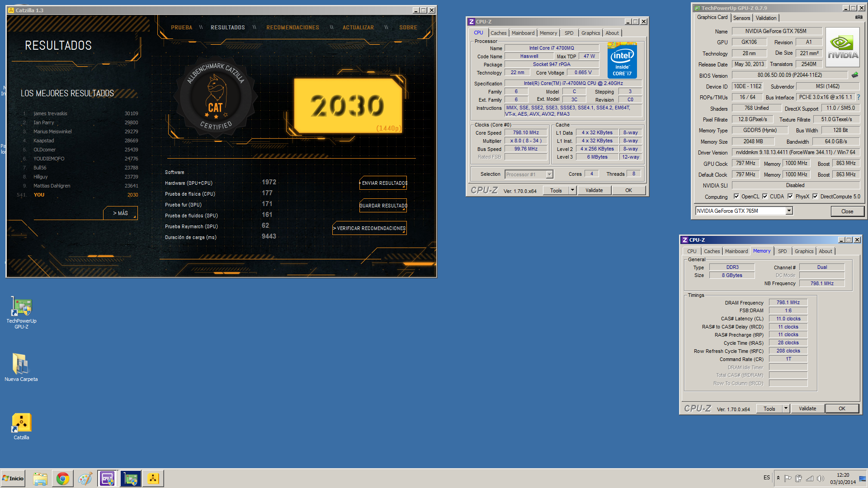Open PRUEBA menu in Catzilla

point(181,28)
